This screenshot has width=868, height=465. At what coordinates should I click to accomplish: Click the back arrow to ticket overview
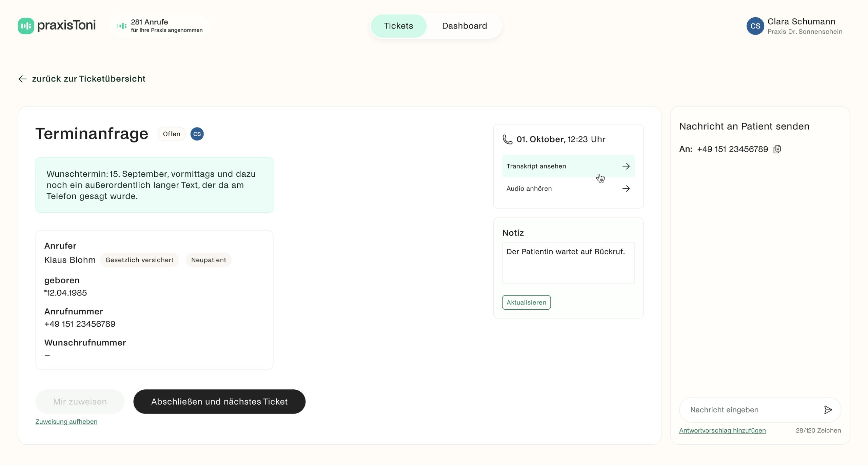coord(22,79)
